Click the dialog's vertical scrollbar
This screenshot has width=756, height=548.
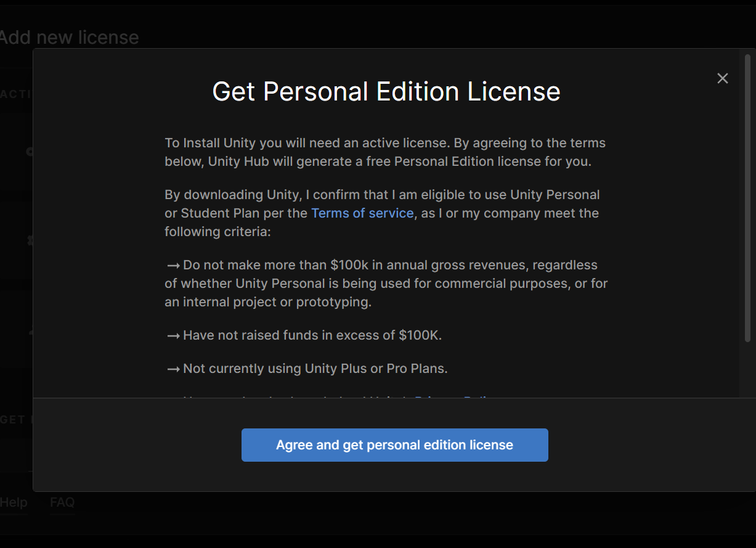point(747,199)
